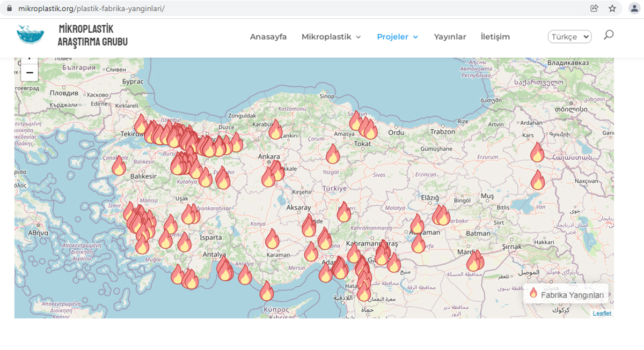Click the fire marker just below Kars
The height and width of the screenshot is (350, 644).
coord(537,153)
